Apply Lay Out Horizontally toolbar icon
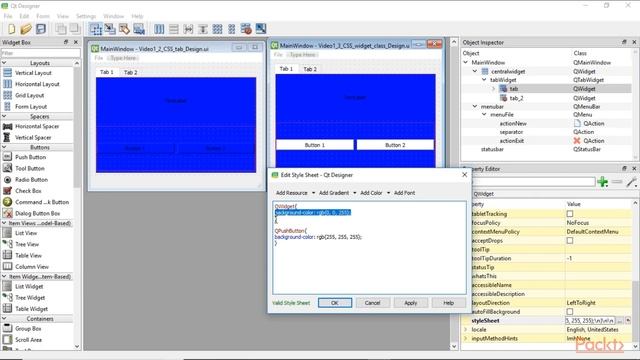The width and height of the screenshot is (640, 360). (159, 29)
